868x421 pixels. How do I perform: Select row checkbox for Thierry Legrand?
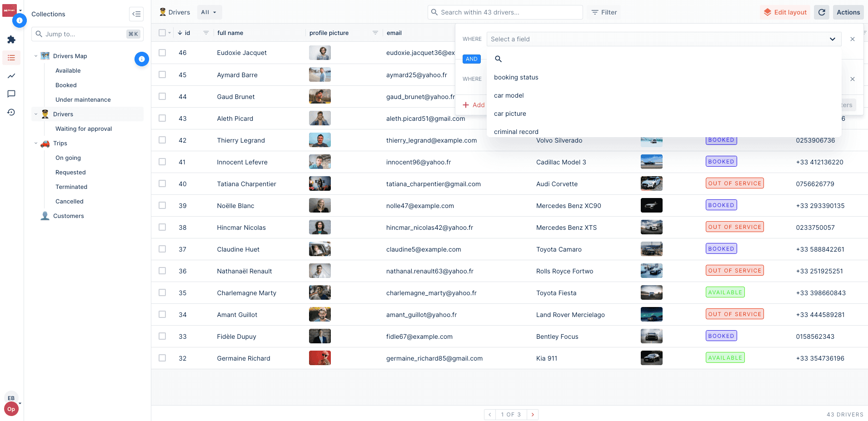162,140
